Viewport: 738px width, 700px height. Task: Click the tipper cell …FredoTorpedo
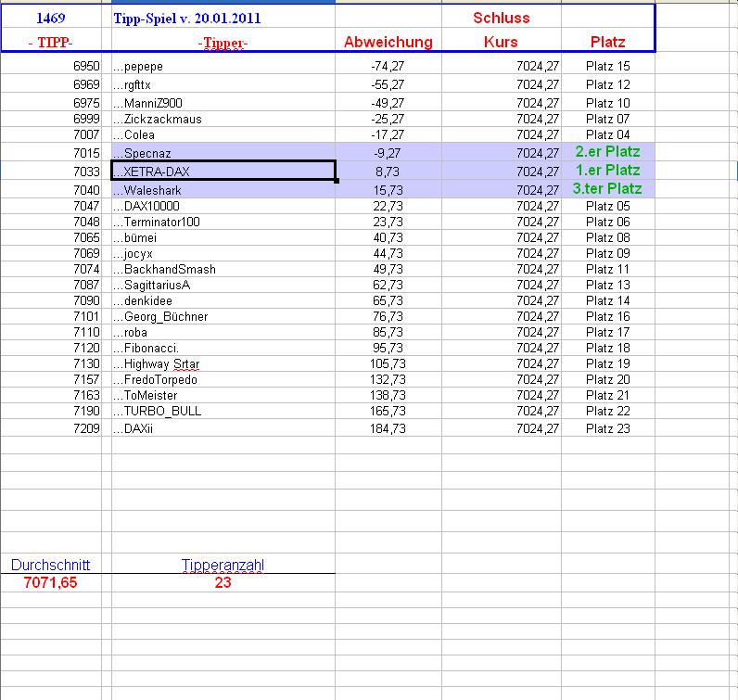[x=223, y=379]
